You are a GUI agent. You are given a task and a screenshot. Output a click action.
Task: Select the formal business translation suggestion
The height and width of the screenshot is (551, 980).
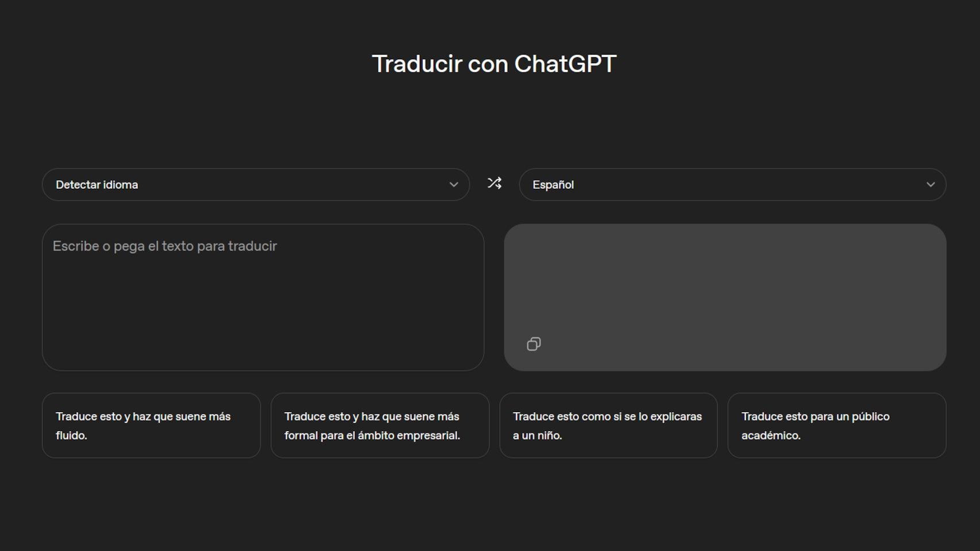click(380, 425)
